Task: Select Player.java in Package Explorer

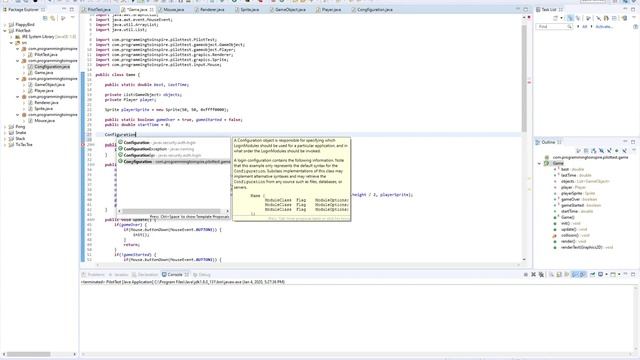Action: 44,91
